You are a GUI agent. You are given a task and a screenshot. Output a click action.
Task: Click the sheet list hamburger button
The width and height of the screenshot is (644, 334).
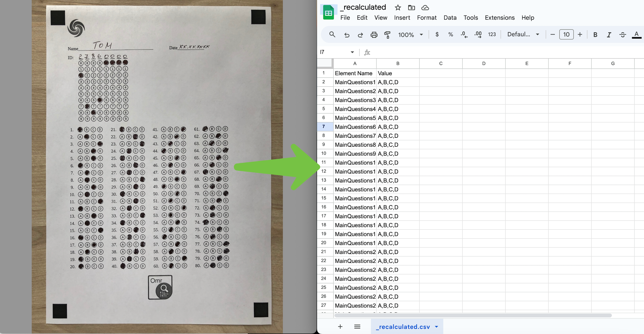click(357, 326)
